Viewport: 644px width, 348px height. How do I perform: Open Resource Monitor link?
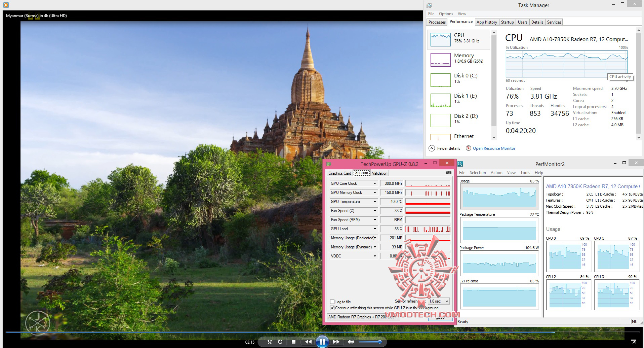pos(494,148)
